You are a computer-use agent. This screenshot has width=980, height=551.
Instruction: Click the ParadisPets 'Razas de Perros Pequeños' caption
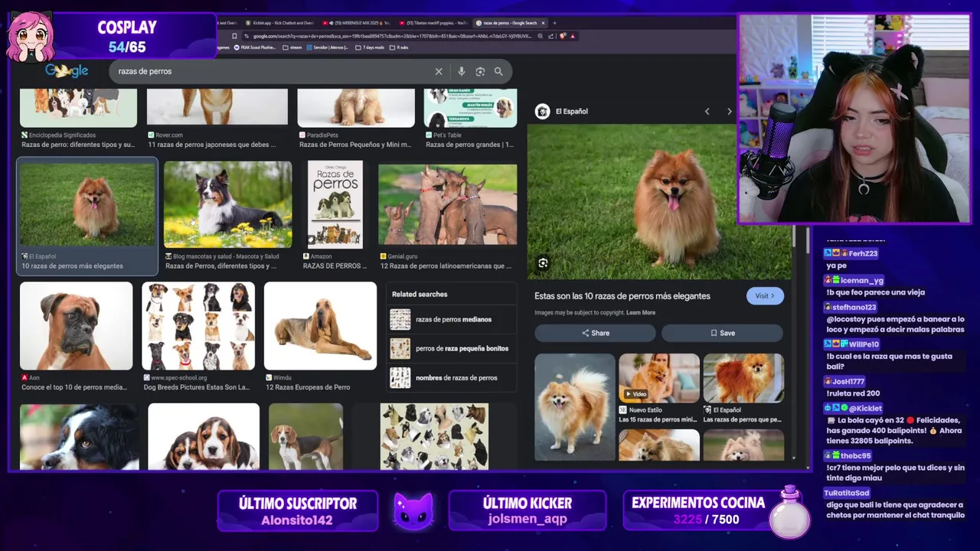coord(355,144)
